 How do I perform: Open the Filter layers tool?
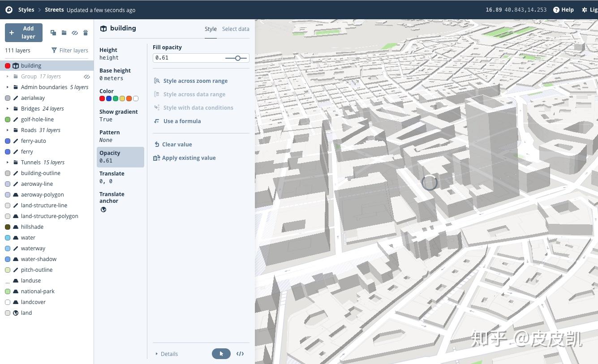(70, 50)
